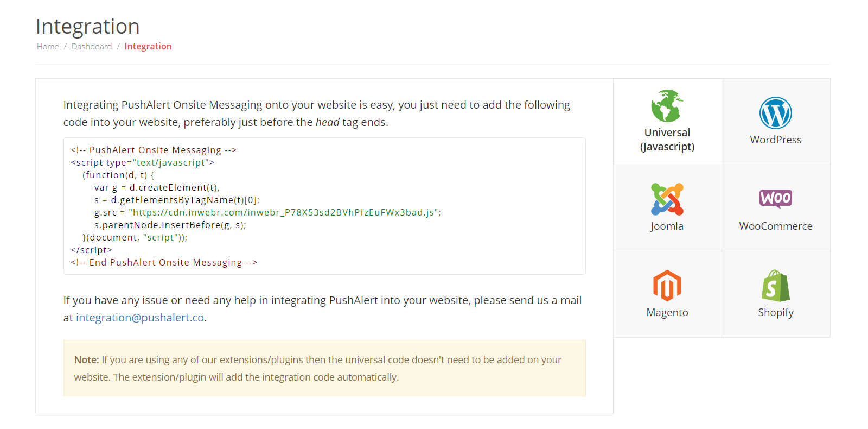Switch to the WooCommerce label

[776, 226]
